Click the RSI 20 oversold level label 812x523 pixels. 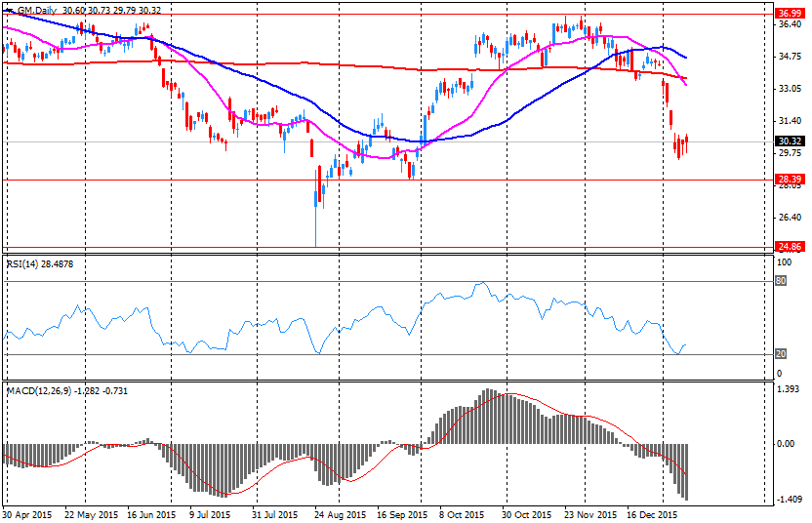781,353
